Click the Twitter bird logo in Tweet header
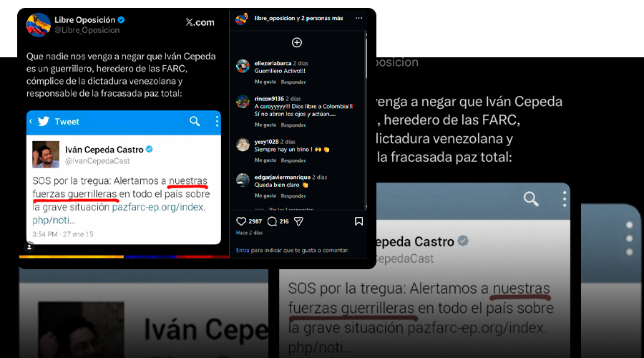This screenshot has height=358, width=644. 44,121
